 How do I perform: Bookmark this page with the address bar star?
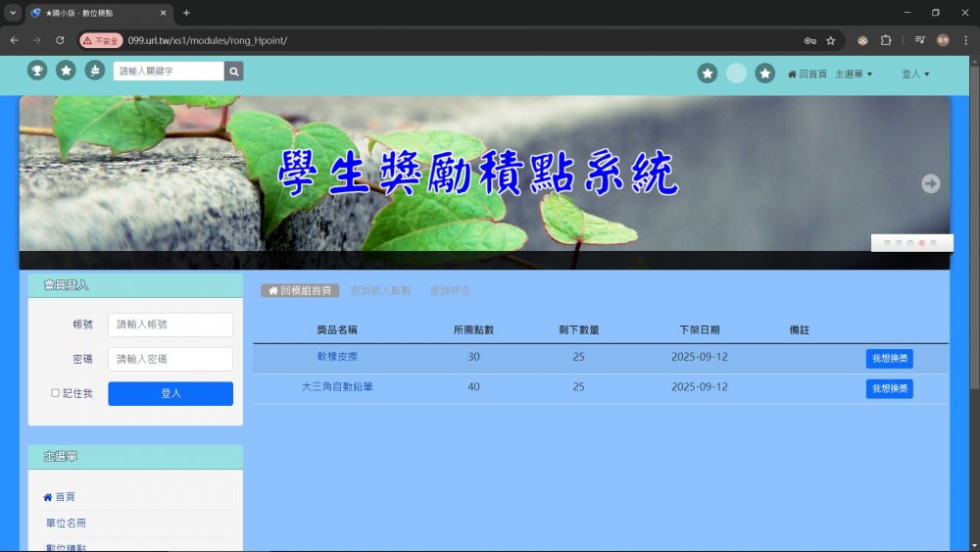click(830, 40)
